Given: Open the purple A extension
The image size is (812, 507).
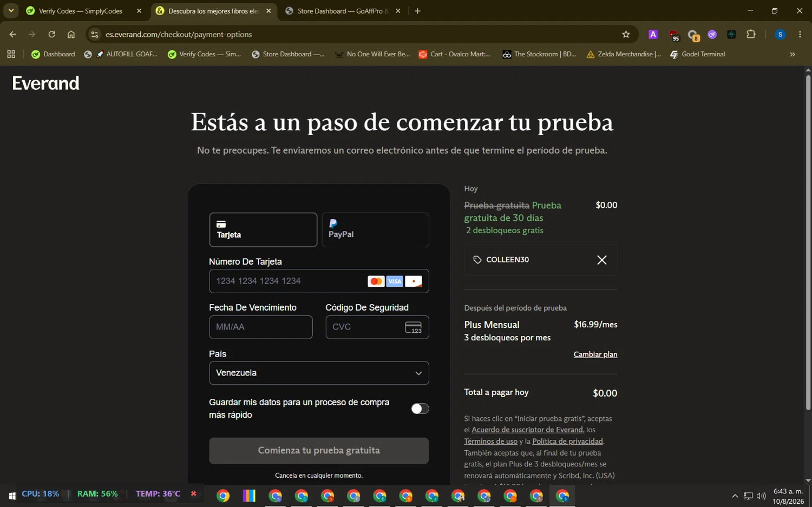Looking at the screenshot, I should click(653, 34).
